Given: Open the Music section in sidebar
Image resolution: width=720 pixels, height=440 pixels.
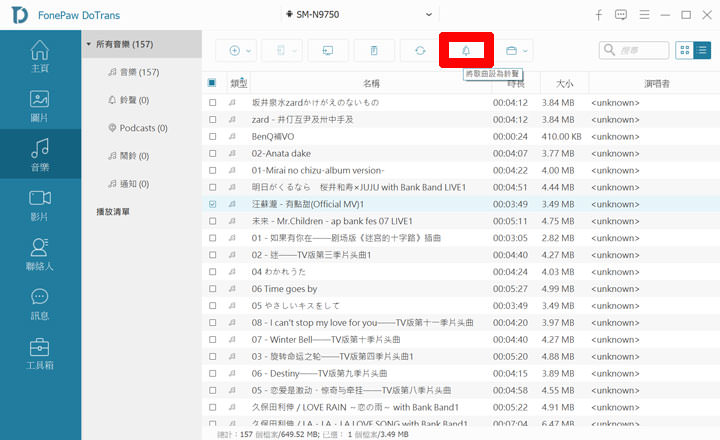Looking at the screenshot, I should tap(40, 154).
